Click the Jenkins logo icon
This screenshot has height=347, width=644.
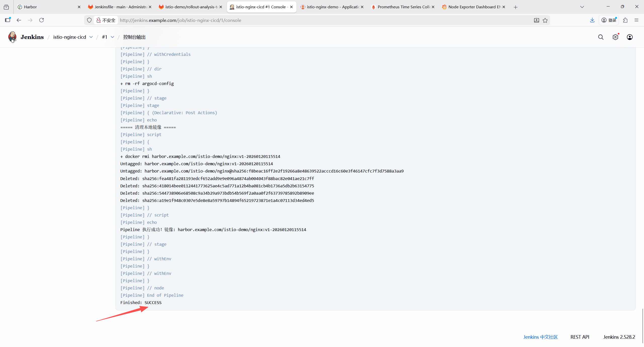(12, 37)
